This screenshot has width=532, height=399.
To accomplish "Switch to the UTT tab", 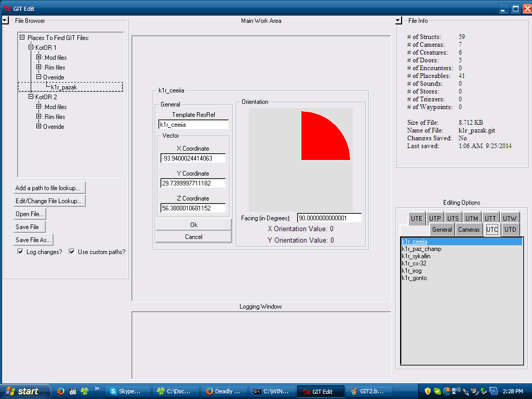I will click(490, 219).
